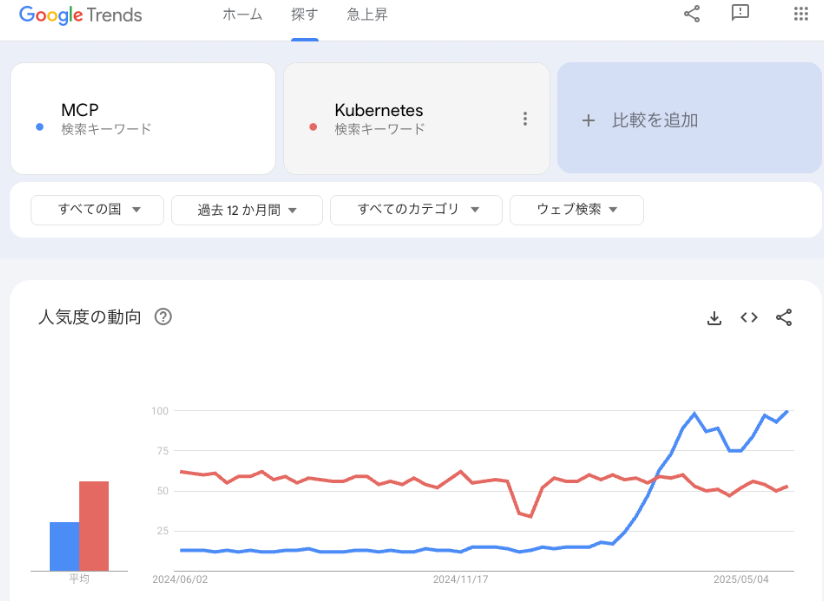The image size is (824, 601).
Task: Click the red Kubernetes average bar
Action: pos(94,526)
